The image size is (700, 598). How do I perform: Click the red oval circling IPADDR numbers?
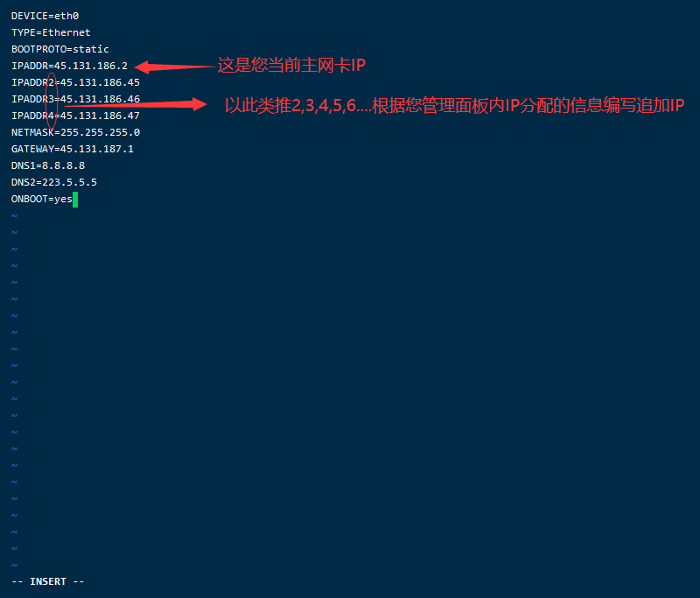click(x=52, y=101)
